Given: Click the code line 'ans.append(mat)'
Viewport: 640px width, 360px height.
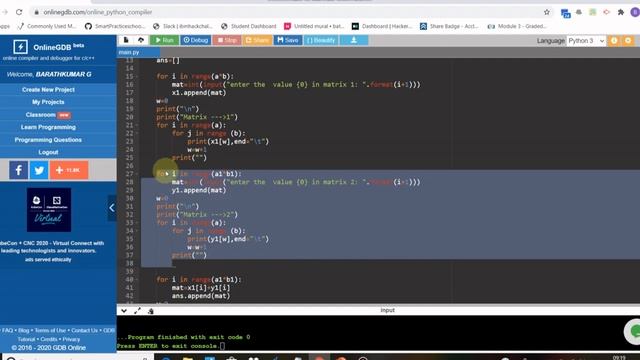Looking at the screenshot, I should pyautogui.click(x=201, y=296).
